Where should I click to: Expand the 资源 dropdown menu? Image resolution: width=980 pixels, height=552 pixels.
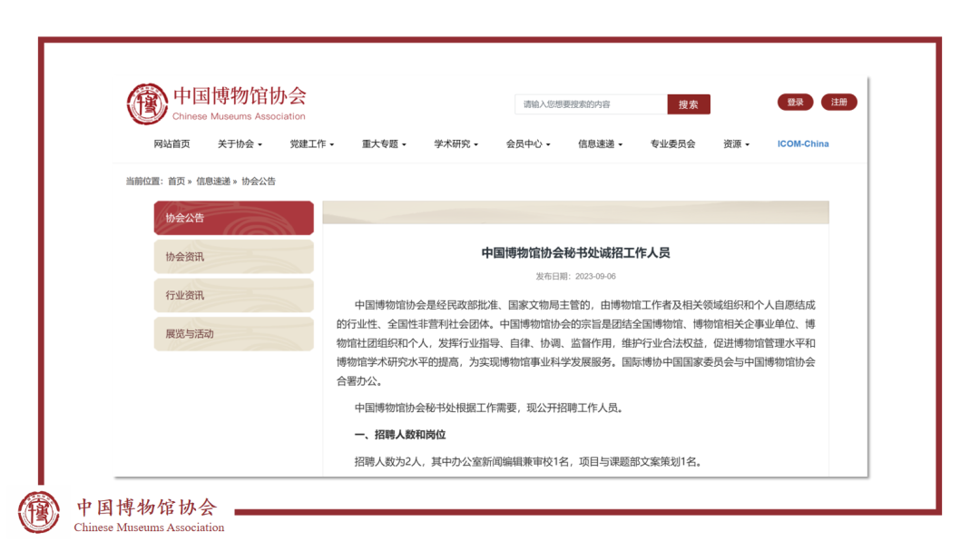(736, 143)
